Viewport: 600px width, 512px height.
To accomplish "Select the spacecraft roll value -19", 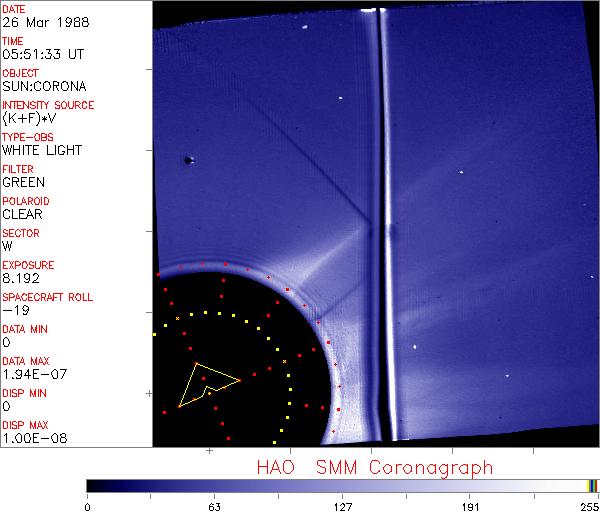I will click(x=14, y=310).
